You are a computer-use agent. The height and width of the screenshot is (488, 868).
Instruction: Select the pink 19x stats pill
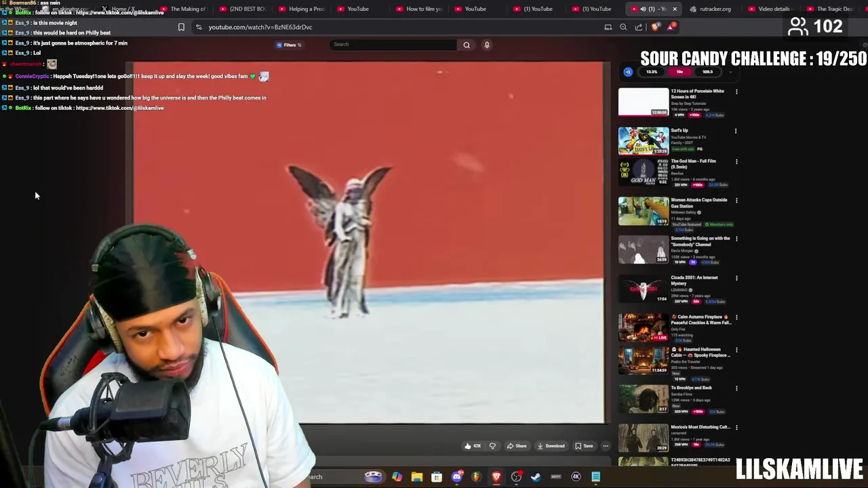tap(679, 72)
